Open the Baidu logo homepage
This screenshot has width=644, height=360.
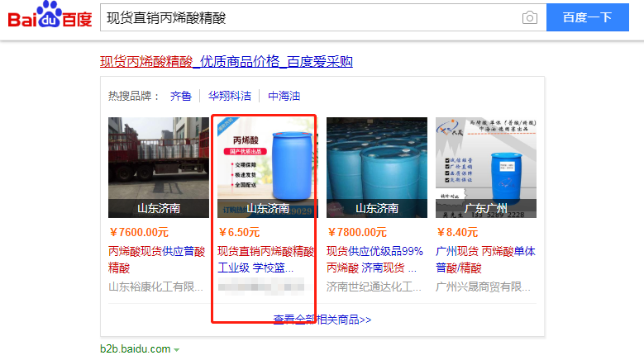tap(50, 14)
